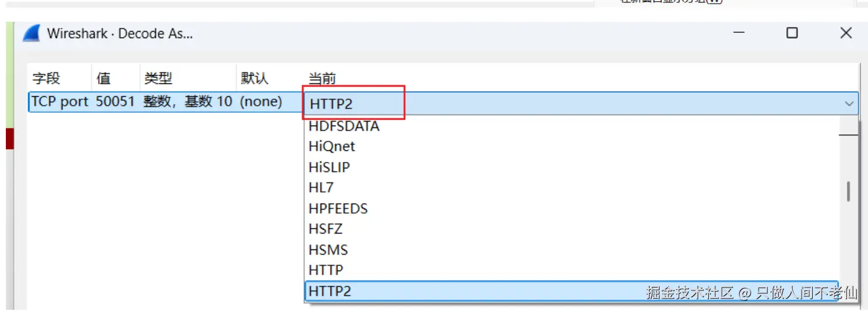The height and width of the screenshot is (311, 868).
Task: Choose HPFEEDS from the list
Action: click(338, 209)
